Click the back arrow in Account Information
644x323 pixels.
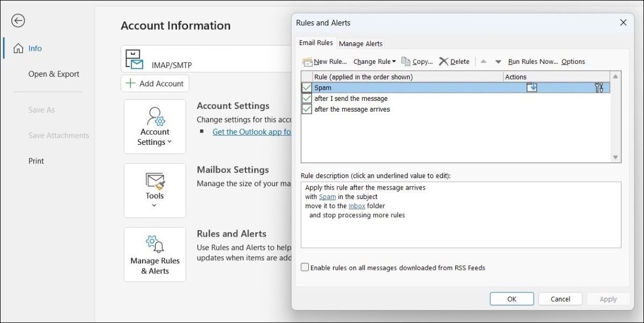tap(18, 20)
